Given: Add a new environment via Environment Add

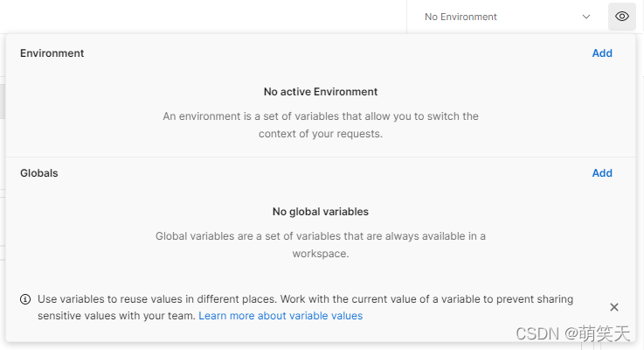Looking at the screenshot, I should (601, 53).
